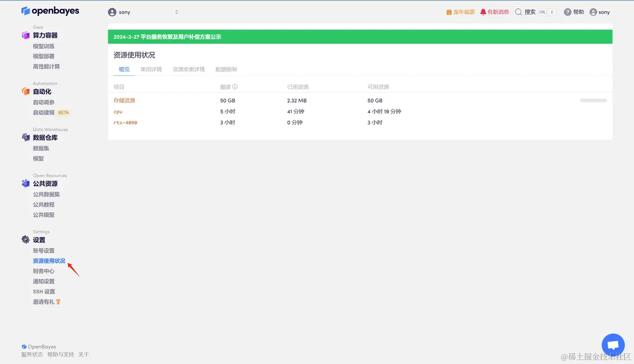Switch to the 资源变更详情 tab
Screen dimensions: 634x364
point(188,69)
